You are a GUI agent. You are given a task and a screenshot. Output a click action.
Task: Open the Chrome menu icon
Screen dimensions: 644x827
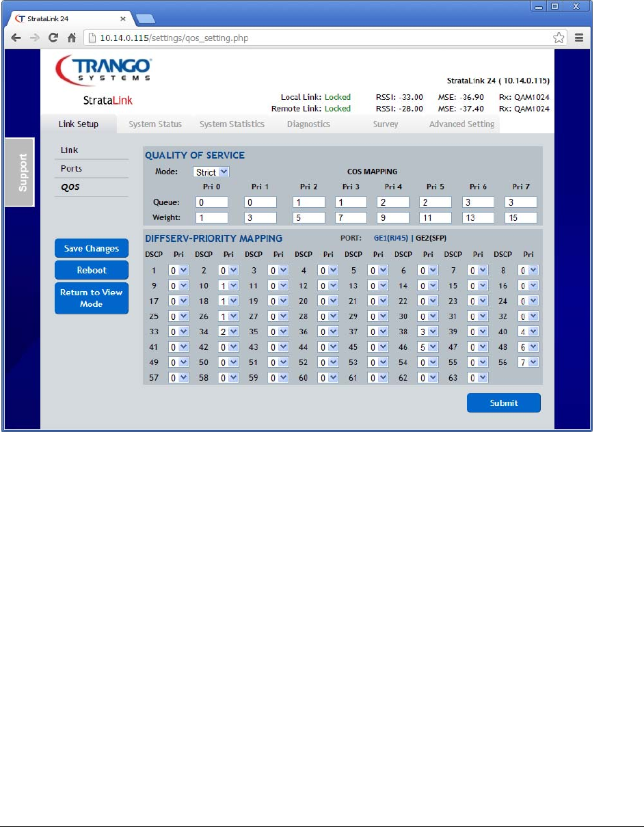pos(579,38)
